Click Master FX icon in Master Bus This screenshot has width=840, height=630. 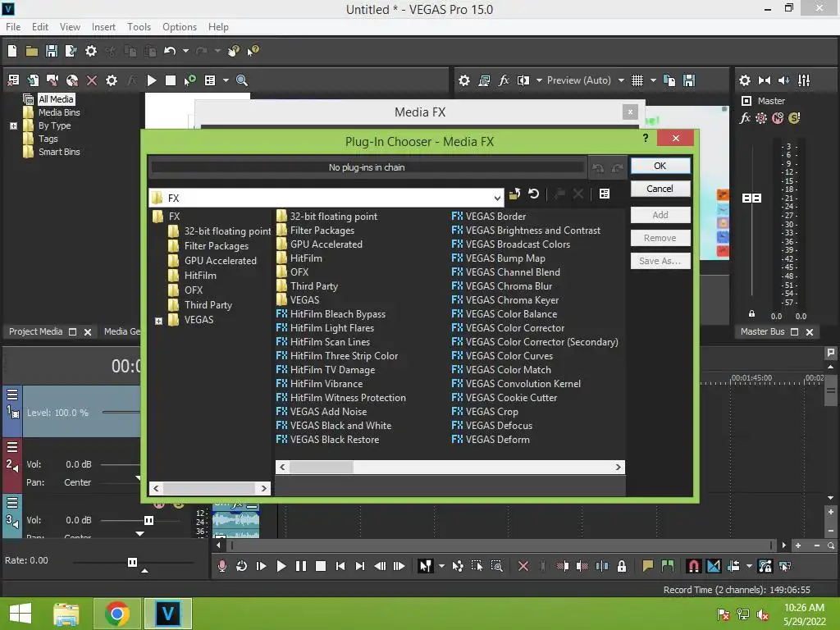click(745, 118)
